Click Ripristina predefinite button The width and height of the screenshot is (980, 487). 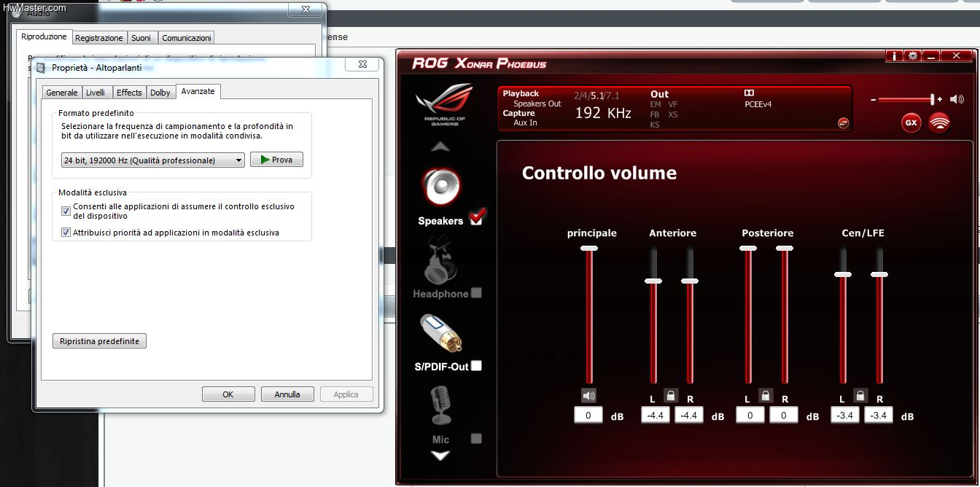point(100,341)
